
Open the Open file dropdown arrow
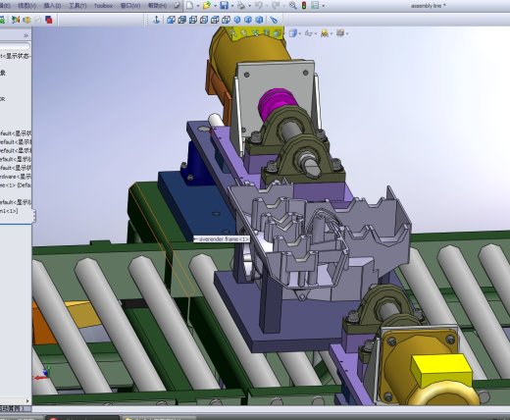point(215,6)
